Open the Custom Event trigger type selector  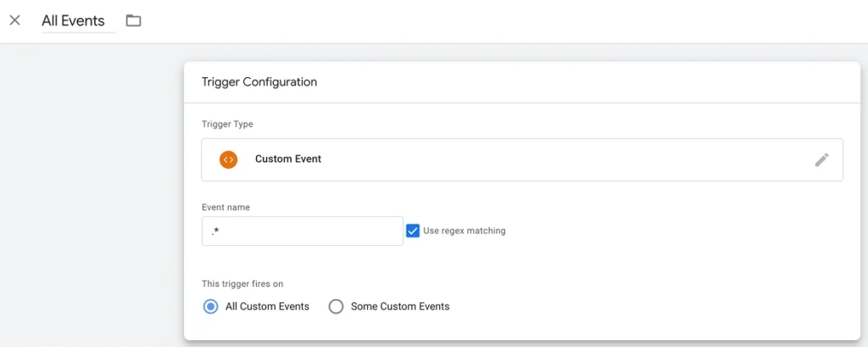point(522,160)
